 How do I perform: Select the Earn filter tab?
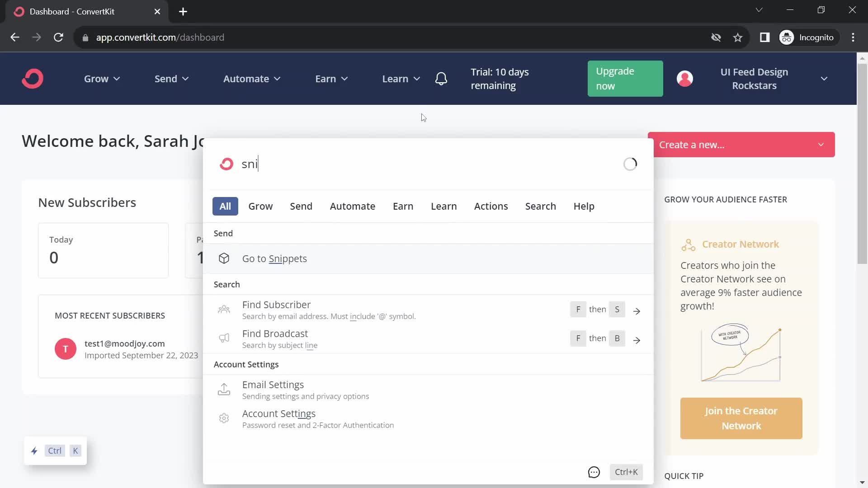click(403, 206)
